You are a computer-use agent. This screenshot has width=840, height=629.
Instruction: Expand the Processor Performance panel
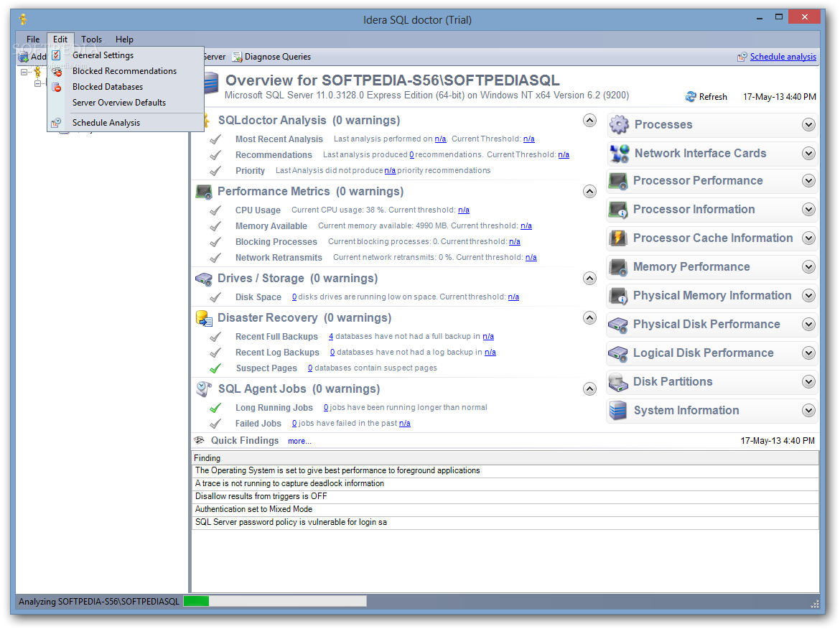[x=808, y=181]
